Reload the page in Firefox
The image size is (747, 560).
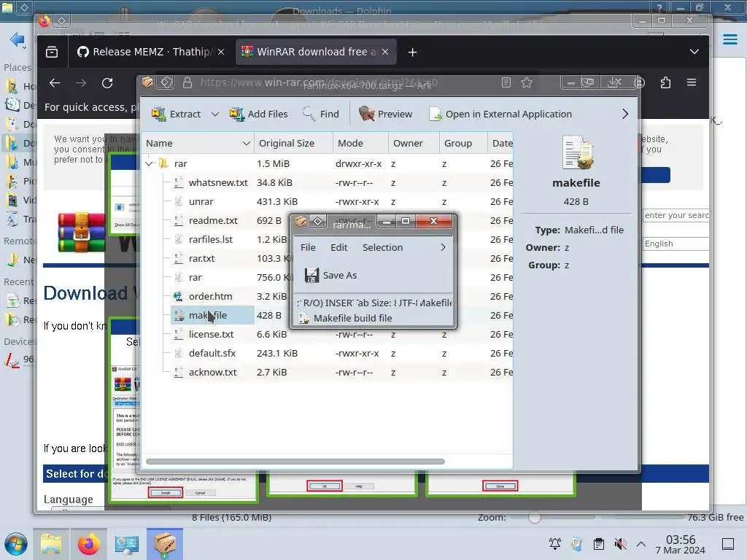click(107, 83)
